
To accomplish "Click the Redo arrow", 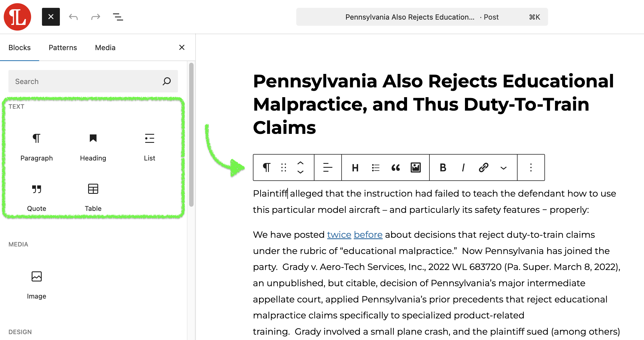I will [96, 17].
